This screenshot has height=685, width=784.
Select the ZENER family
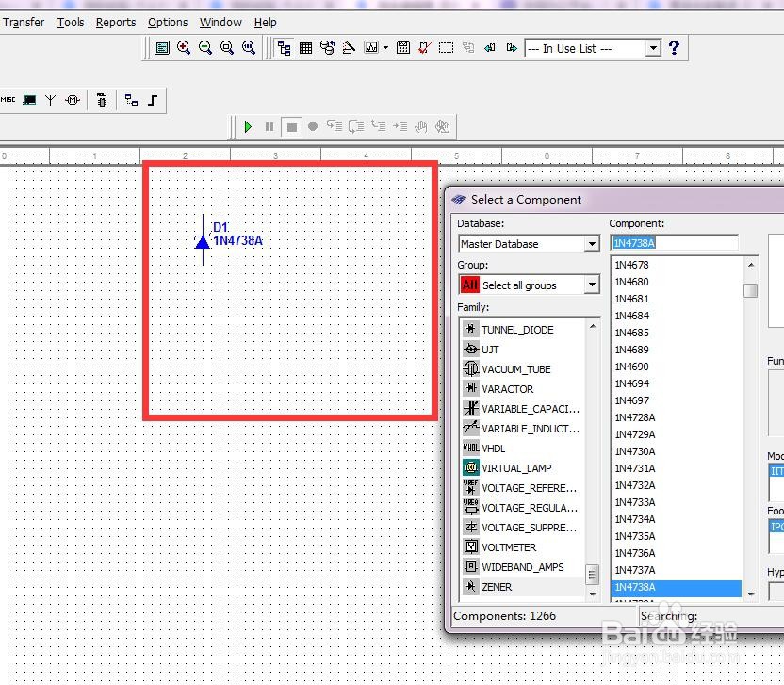click(x=522, y=587)
